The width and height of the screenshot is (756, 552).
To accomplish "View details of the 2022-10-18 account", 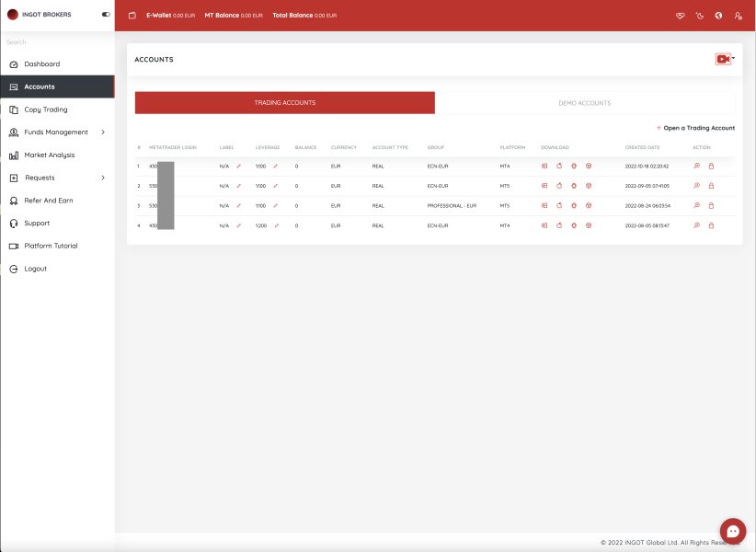I will tap(697, 166).
